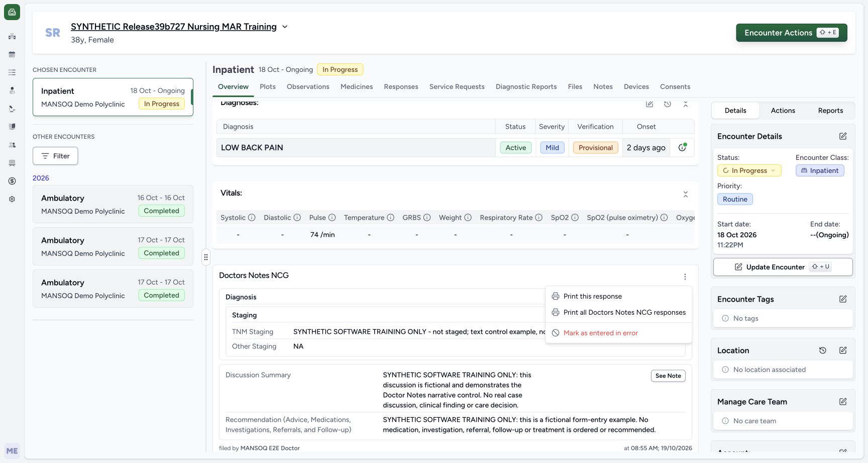Click the edit icon beside Diagnoses
Image resolution: width=868 pixels, height=463 pixels.
(649, 104)
